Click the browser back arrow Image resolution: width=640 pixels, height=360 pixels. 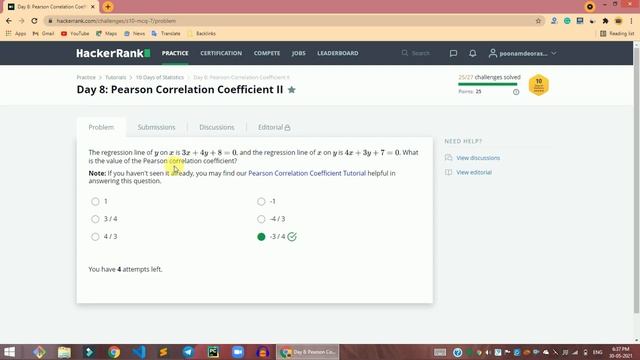point(9,21)
